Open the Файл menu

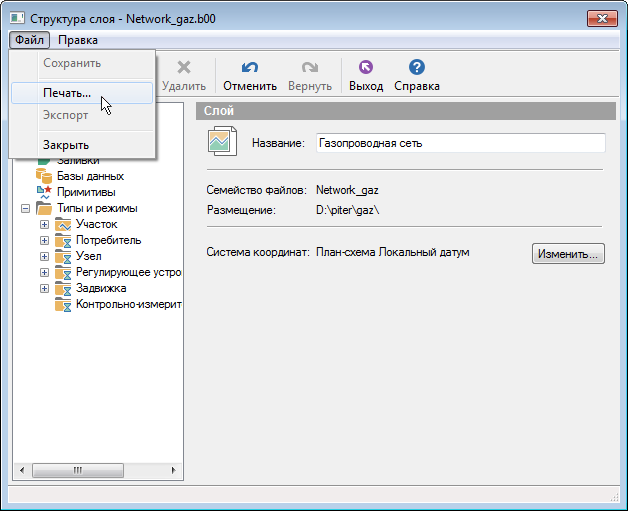pyautogui.click(x=29, y=40)
